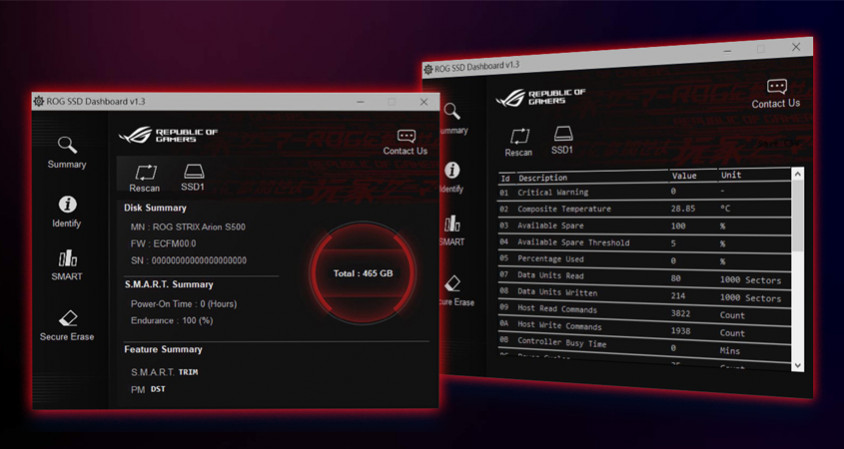The height and width of the screenshot is (449, 844).
Task: Click the info icon above Identify in right window
Action: pyautogui.click(x=453, y=171)
